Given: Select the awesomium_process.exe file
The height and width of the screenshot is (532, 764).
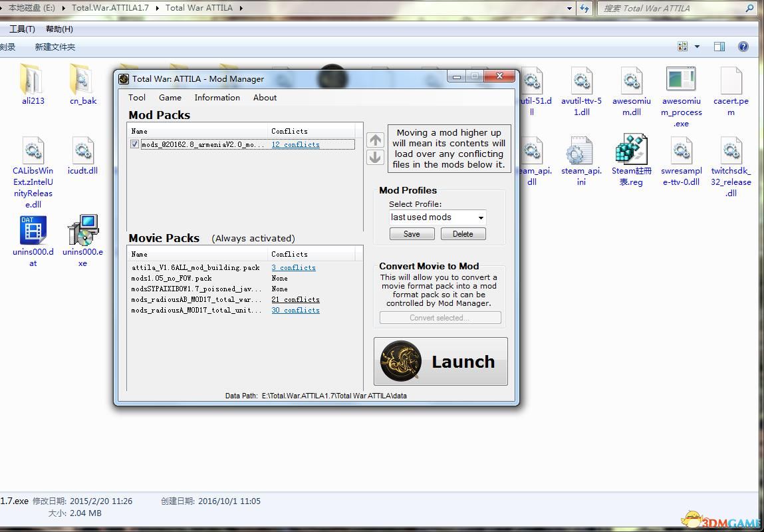Looking at the screenshot, I should pos(681,96).
